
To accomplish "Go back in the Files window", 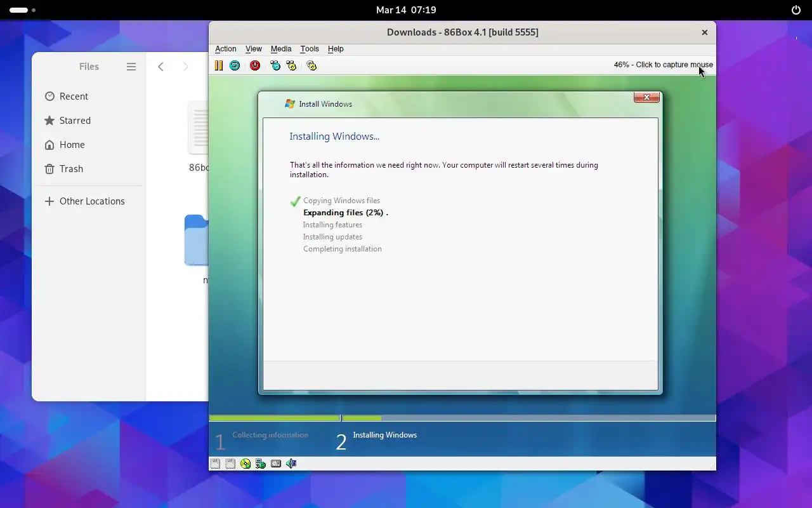I will click(160, 67).
